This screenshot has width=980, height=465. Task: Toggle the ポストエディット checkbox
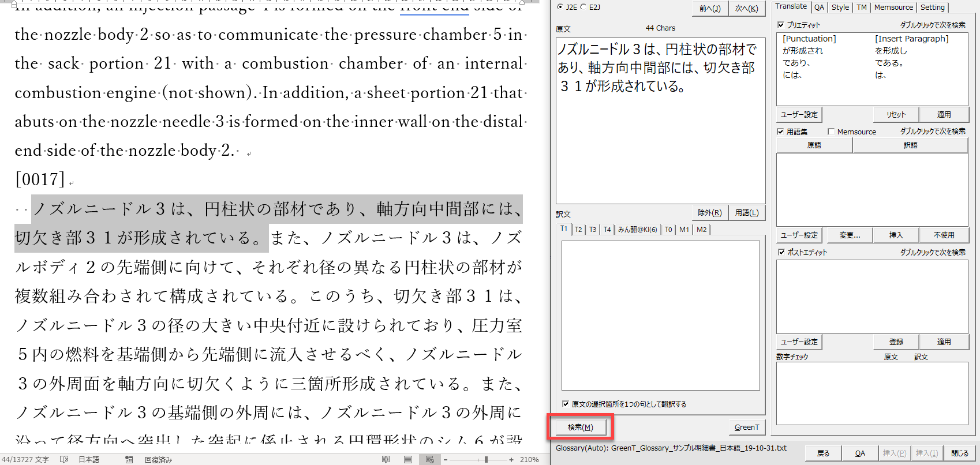pyautogui.click(x=781, y=252)
